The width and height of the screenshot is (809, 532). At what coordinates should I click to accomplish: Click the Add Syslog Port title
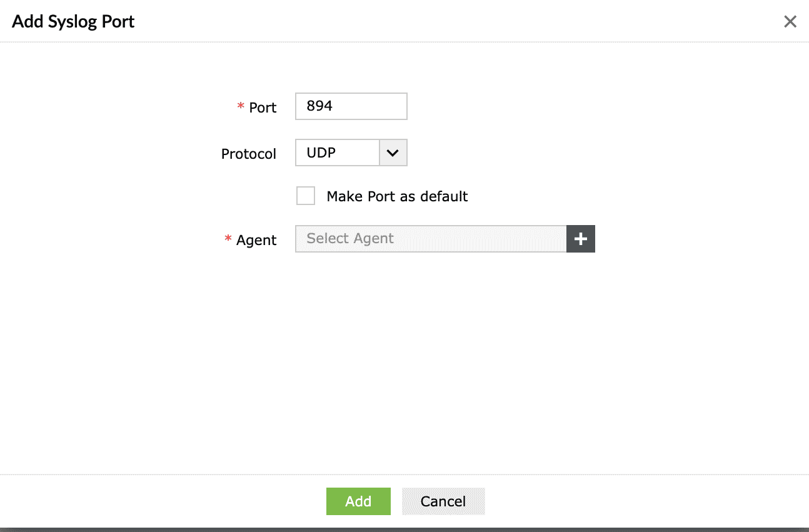73,21
